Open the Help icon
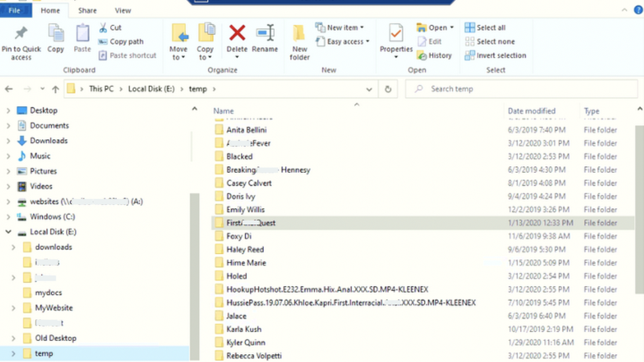644x362 pixels. click(x=638, y=11)
